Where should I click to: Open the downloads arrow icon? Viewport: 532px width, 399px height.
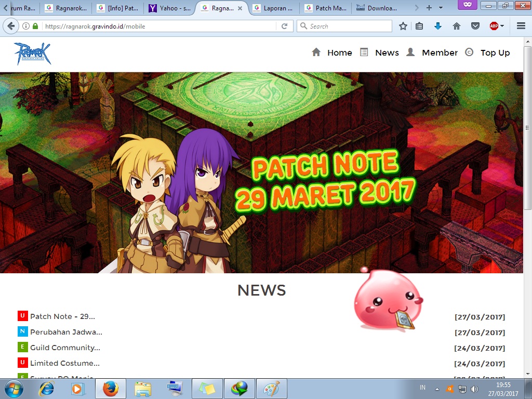pyautogui.click(x=438, y=26)
